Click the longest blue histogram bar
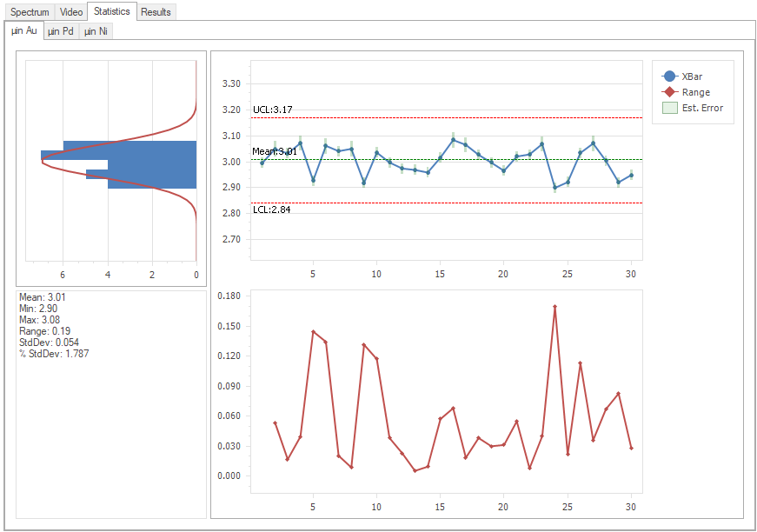Viewport: 757px width, 532px height. pos(119,156)
